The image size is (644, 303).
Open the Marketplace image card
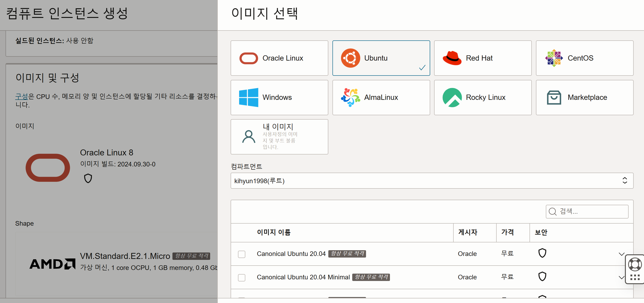click(584, 97)
